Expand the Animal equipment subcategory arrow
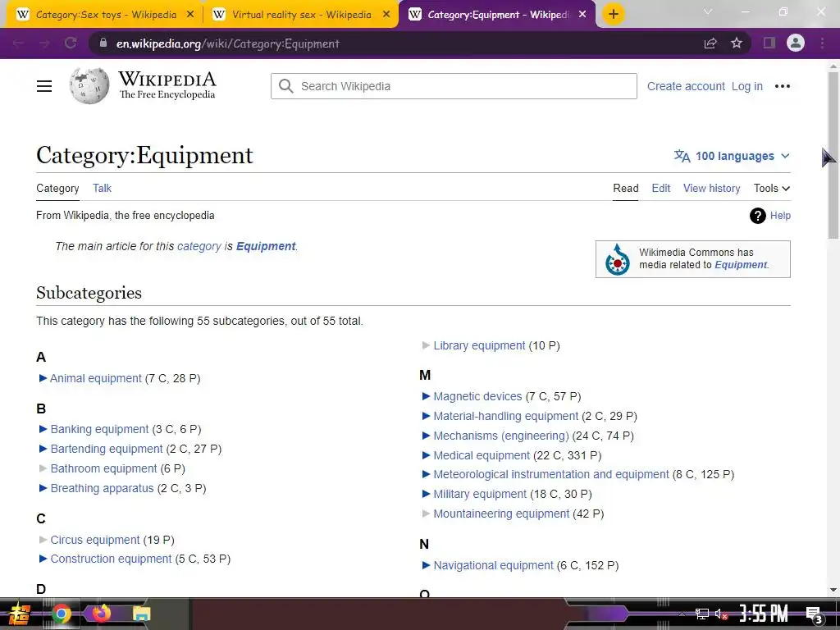The image size is (840, 630). (43, 378)
